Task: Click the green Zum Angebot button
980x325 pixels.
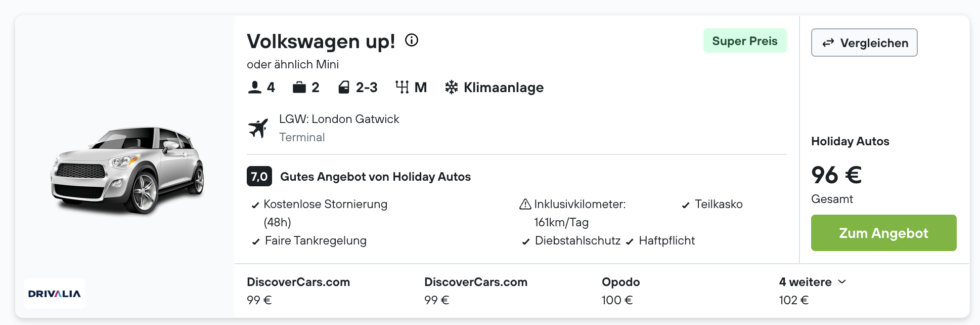Action: [883, 233]
